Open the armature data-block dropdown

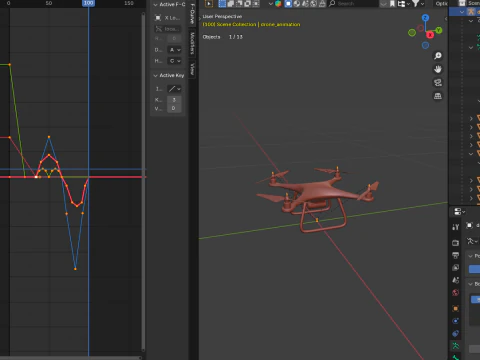(x=473, y=241)
